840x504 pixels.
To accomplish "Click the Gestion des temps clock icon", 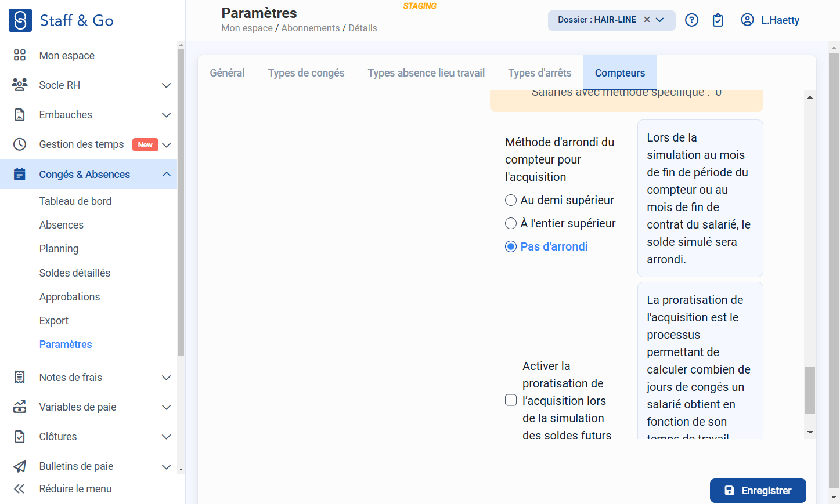I will click(20, 144).
